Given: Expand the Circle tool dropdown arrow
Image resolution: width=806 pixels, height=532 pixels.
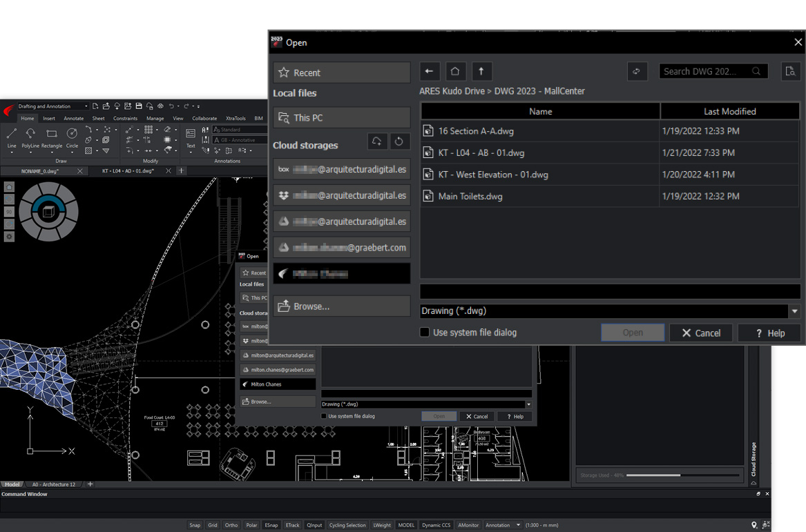Looking at the screenshot, I should coord(72,152).
